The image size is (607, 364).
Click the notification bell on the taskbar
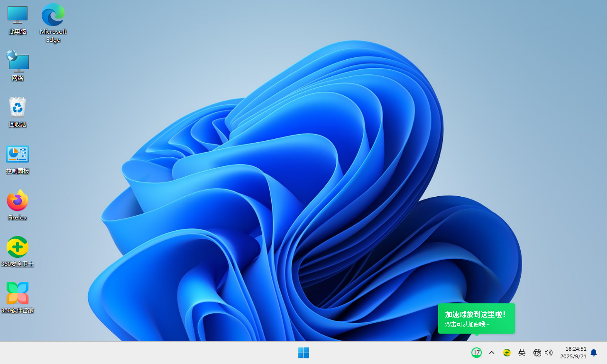pyautogui.click(x=594, y=353)
